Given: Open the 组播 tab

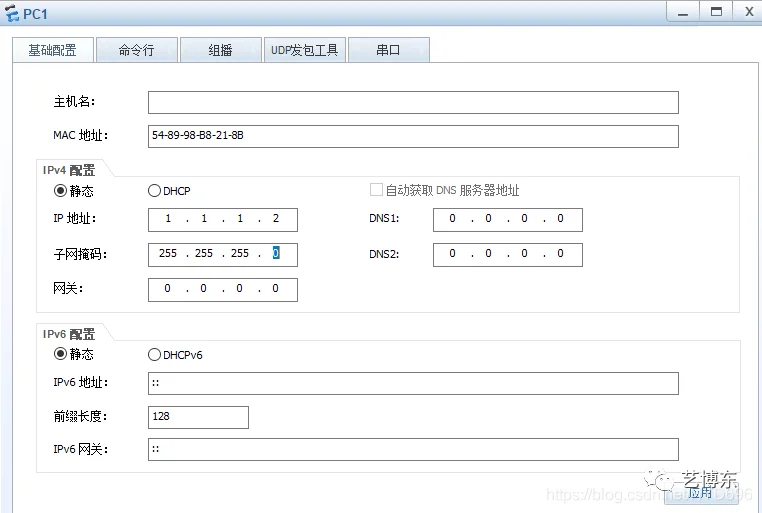Looking at the screenshot, I should pyautogui.click(x=221, y=50).
